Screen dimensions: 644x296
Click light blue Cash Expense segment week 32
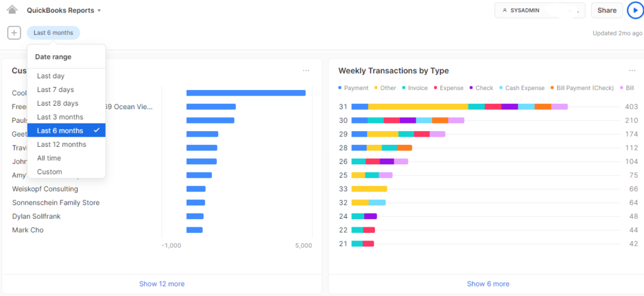tap(377, 202)
